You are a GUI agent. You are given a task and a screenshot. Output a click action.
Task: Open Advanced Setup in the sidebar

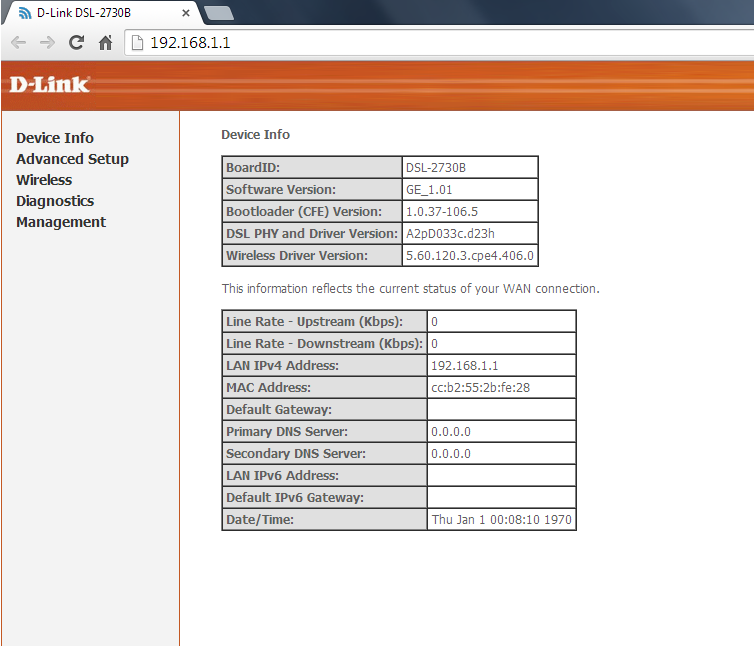coord(73,159)
